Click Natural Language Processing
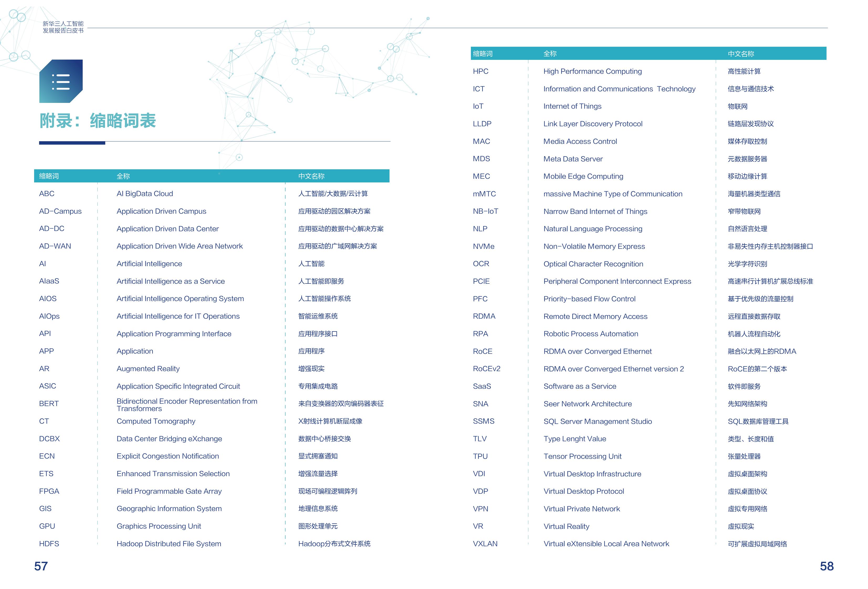This screenshot has height=589, width=868. [x=593, y=229]
